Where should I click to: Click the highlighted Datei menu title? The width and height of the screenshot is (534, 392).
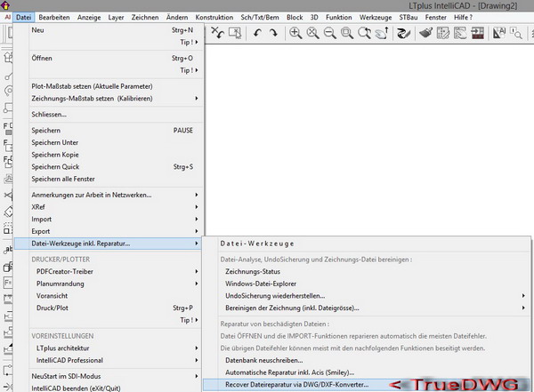(23, 18)
